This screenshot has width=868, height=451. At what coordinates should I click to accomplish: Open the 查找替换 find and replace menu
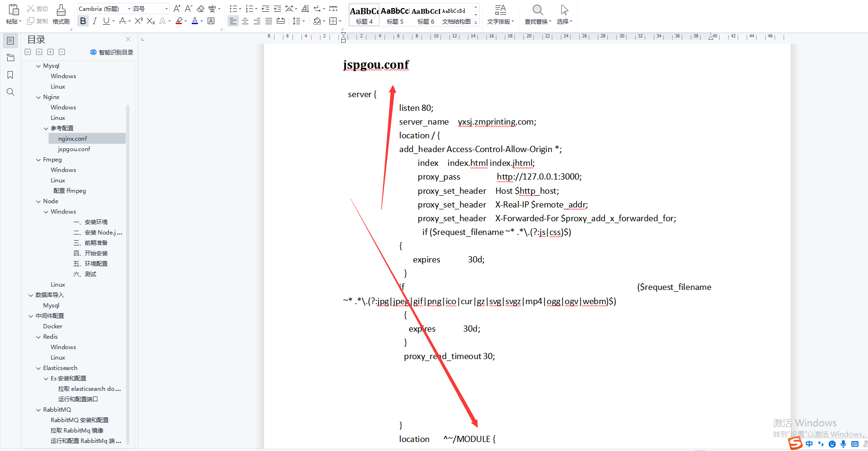coord(538,15)
